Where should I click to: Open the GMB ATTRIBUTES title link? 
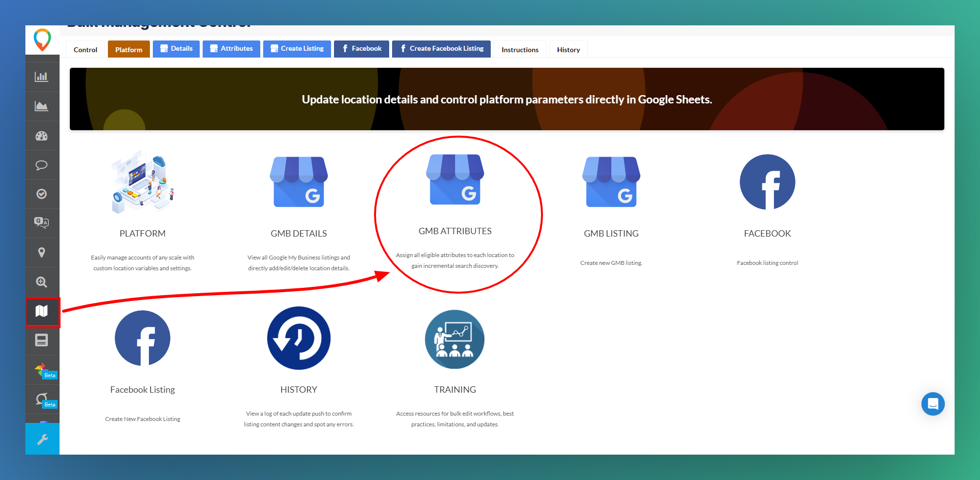click(455, 231)
